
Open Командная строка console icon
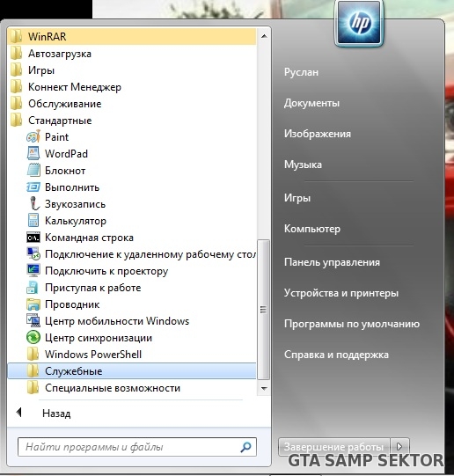pyautogui.click(x=33, y=238)
